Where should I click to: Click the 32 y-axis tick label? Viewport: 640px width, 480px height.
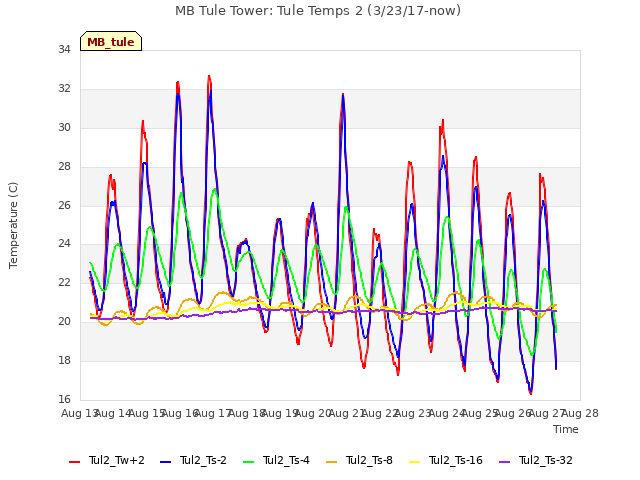(64, 88)
